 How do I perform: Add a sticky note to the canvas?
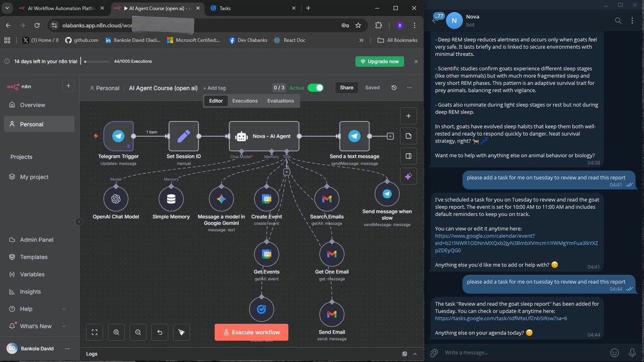click(408, 136)
